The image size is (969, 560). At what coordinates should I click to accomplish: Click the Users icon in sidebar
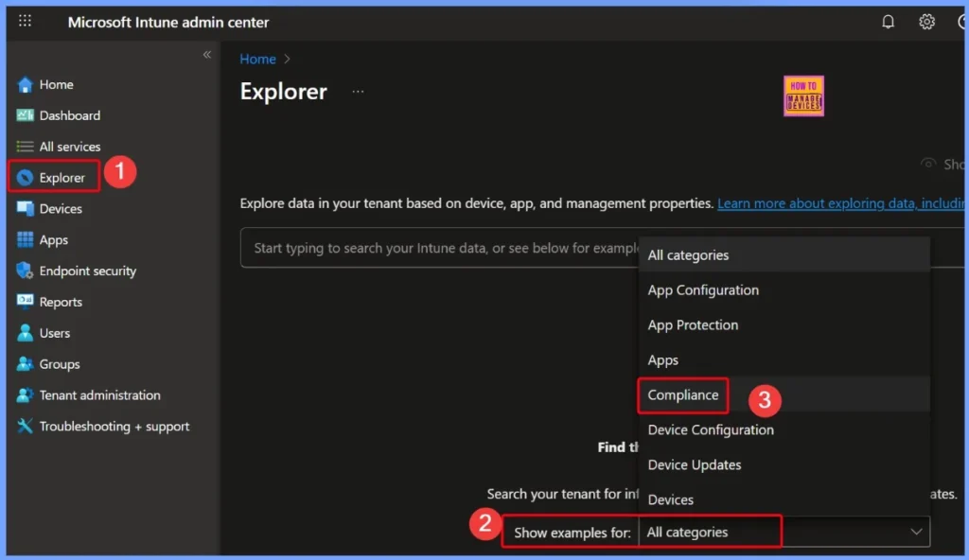tap(25, 333)
